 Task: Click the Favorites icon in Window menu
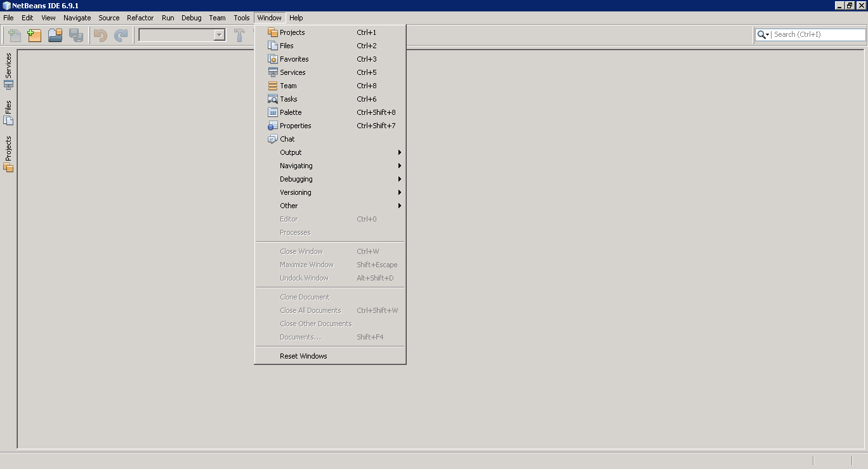[273, 59]
